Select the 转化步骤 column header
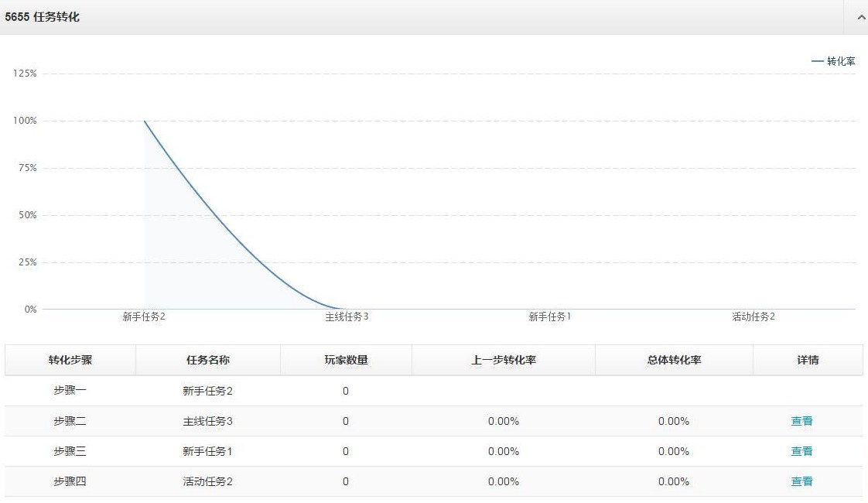The image size is (868, 503). click(70, 359)
